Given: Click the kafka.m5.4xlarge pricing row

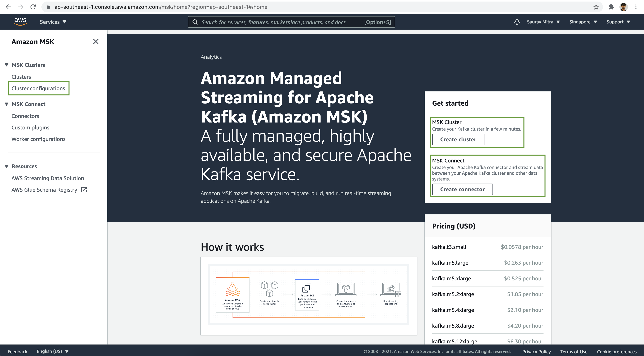Looking at the screenshot, I should point(488,310).
